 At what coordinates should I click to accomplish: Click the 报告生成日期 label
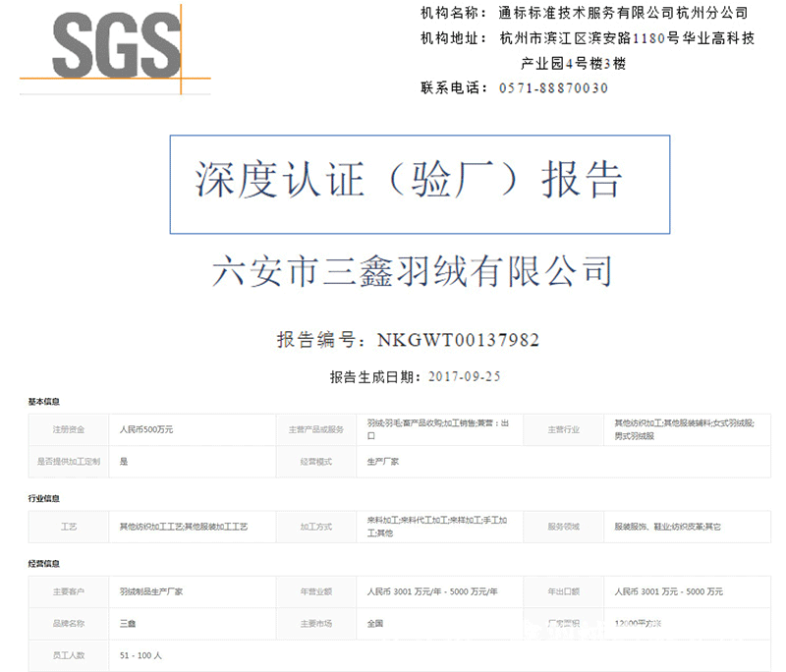(375, 377)
